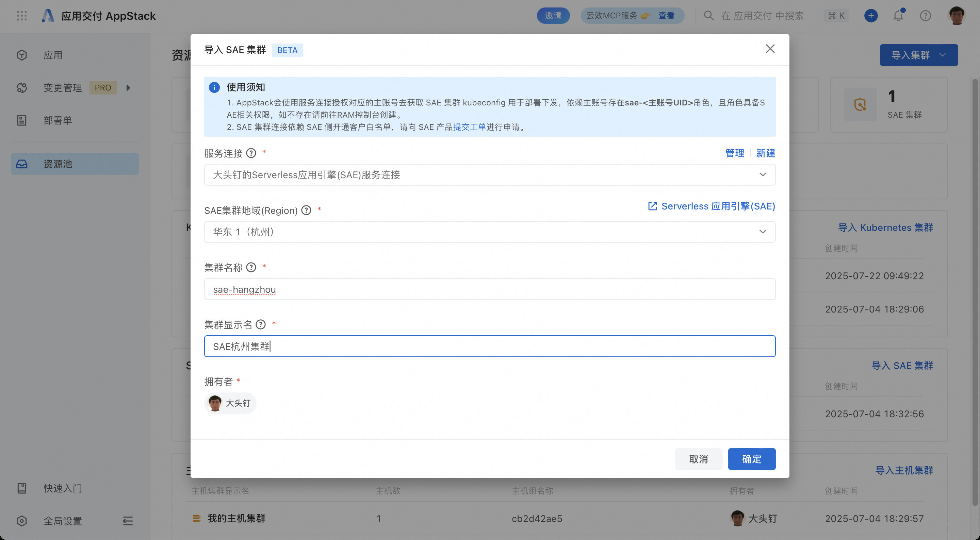Click the top bar help question icon
Screen dimensions: 980x540
(x=925, y=16)
